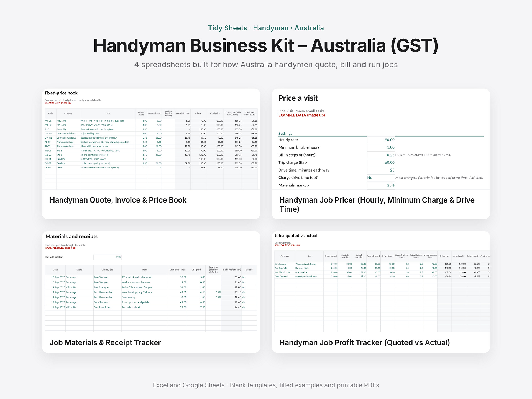Click the Handyman Job Pricer card title
This screenshot has width=532, height=399.
(x=377, y=204)
